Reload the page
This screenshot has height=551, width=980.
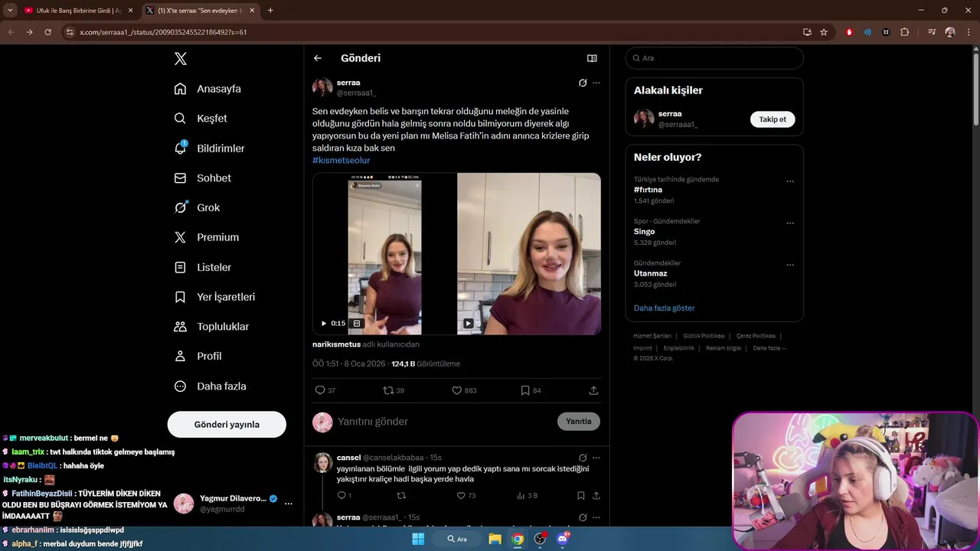pos(47,32)
